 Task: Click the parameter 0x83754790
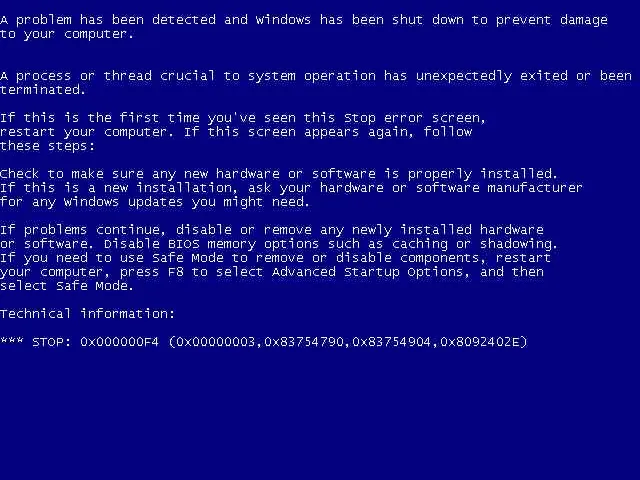[304, 342]
